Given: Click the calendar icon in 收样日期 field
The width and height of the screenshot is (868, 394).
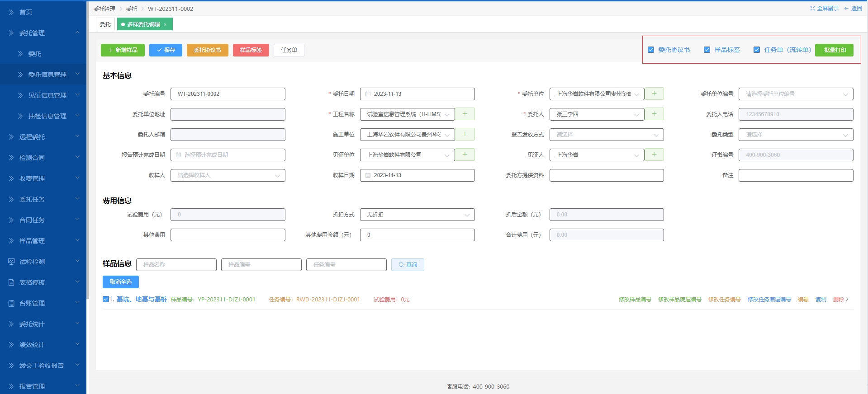Looking at the screenshot, I should point(368,175).
